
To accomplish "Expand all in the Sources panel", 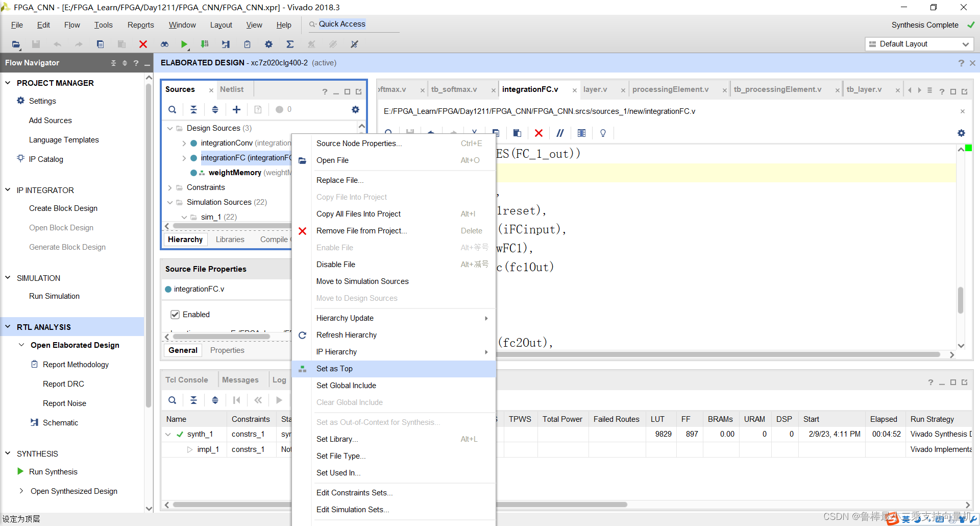I will point(215,109).
